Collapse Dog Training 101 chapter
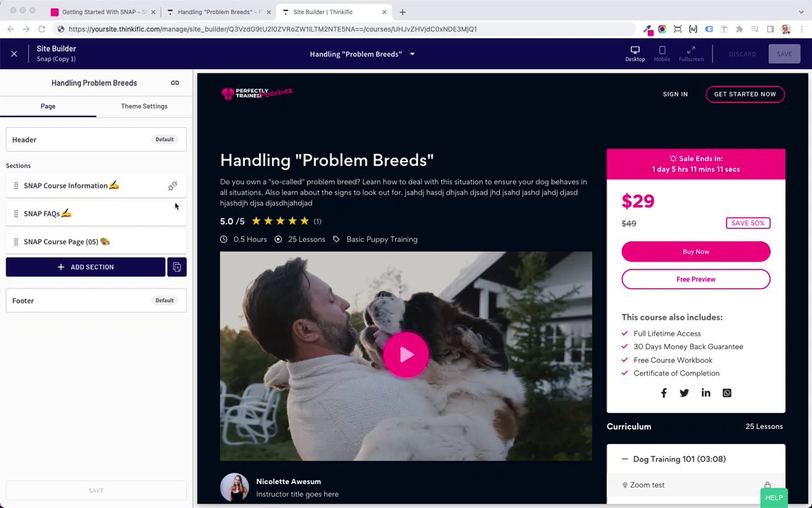 click(x=625, y=459)
